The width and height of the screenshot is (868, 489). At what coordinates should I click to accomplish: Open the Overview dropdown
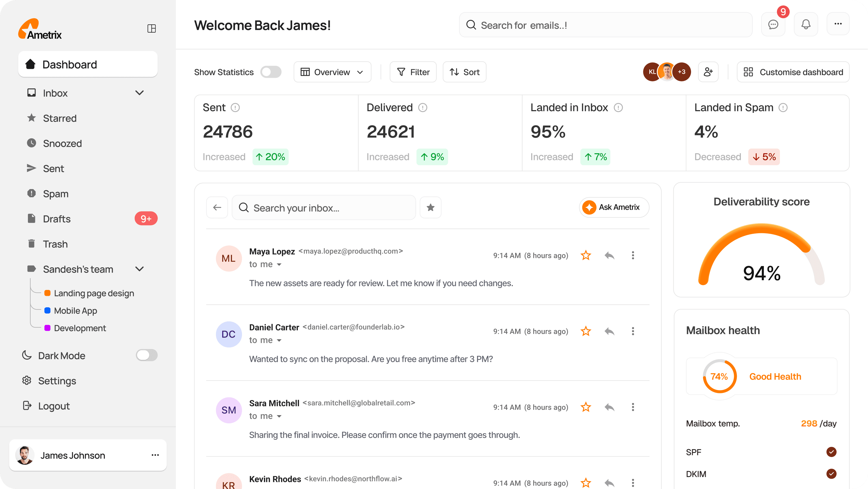coord(332,72)
